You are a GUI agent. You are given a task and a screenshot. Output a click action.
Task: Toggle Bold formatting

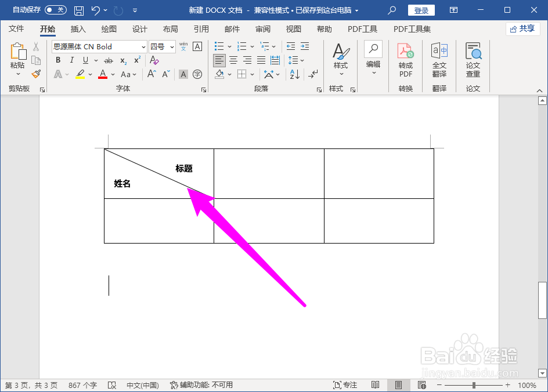click(x=58, y=60)
